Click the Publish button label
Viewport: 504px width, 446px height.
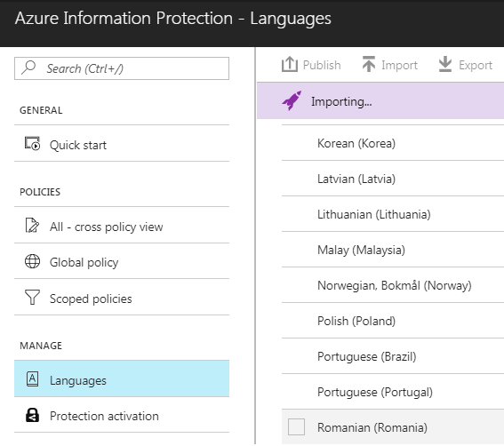pos(322,65)
